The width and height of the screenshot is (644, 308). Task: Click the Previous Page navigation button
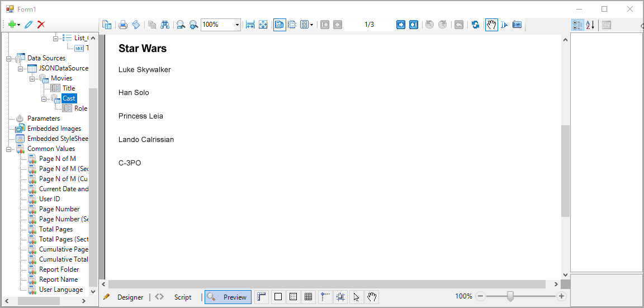(x=338, y=25)
